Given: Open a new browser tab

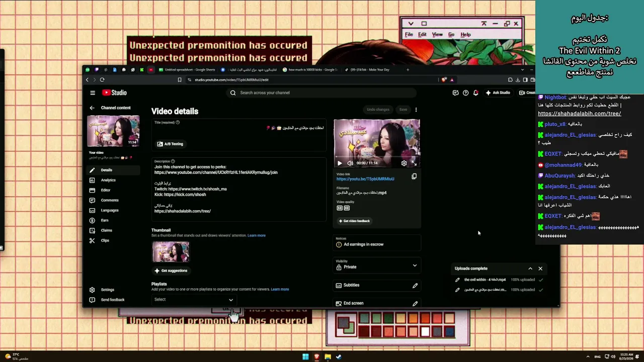Looking at the screenshot, I should coord(408,70).
